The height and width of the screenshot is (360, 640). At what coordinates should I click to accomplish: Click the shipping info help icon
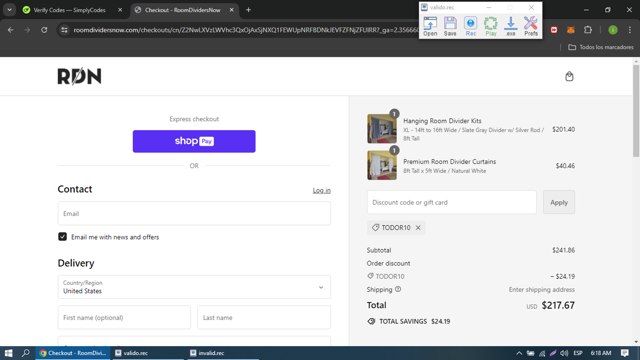pyautogui.click(x=398, y=289)
